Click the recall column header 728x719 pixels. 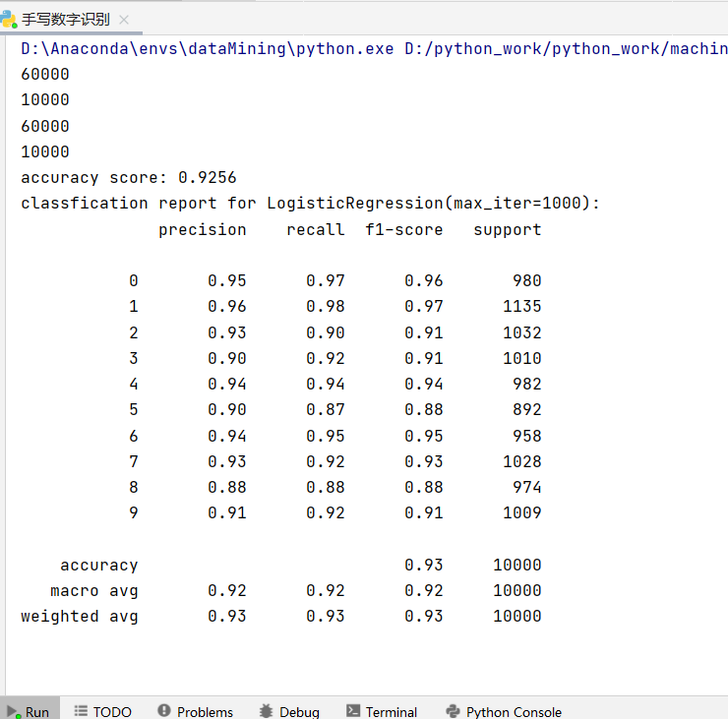(x=316, y=229)
